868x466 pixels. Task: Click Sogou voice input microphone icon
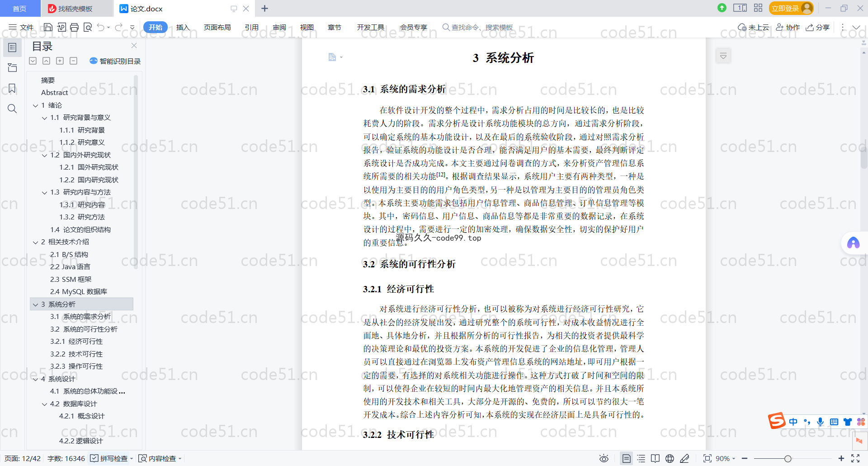pyautogui.click(x=820, y=422)
